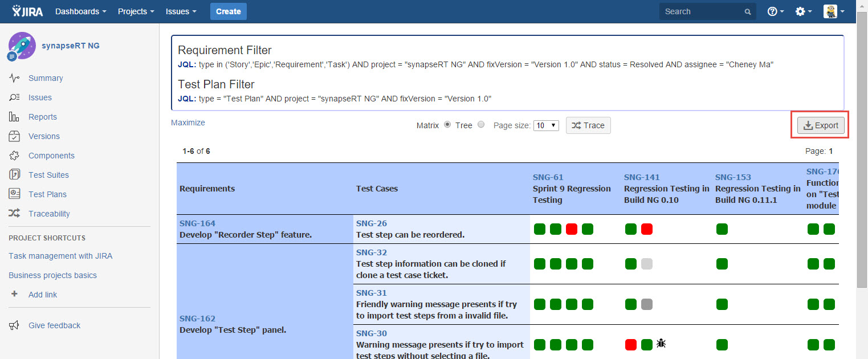
Task: Open Reports in the sidebar
Action: coord(43,117)
